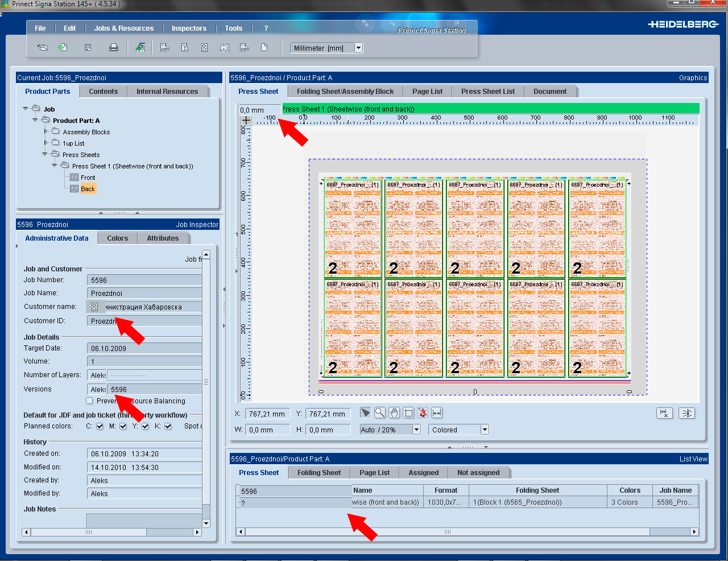Click the folded page icon with arrow
Screen dimensions: 728x561
pyautogui.click(x=224, y=48)
